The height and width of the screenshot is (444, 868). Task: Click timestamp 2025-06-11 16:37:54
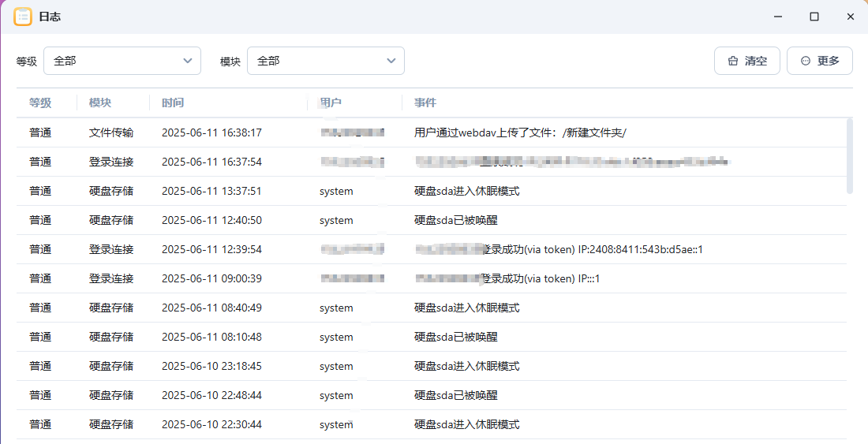coord(211,162)
